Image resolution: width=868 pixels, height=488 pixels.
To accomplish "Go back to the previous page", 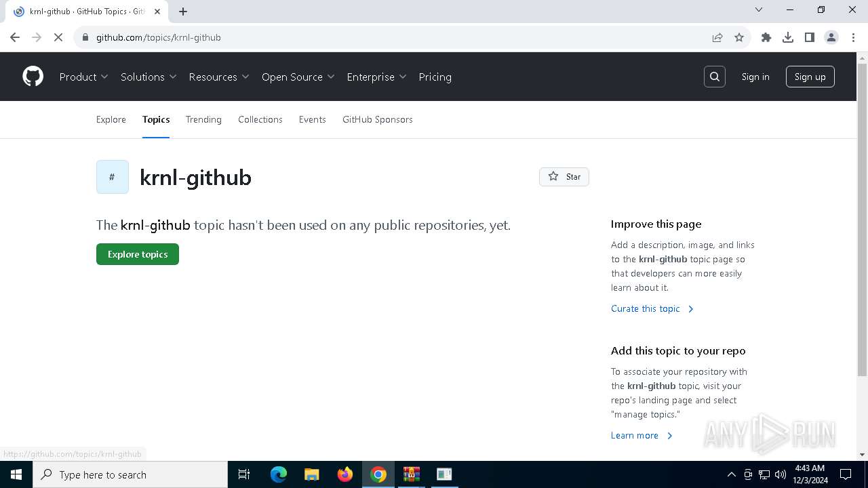I will (x=15, y=37).
